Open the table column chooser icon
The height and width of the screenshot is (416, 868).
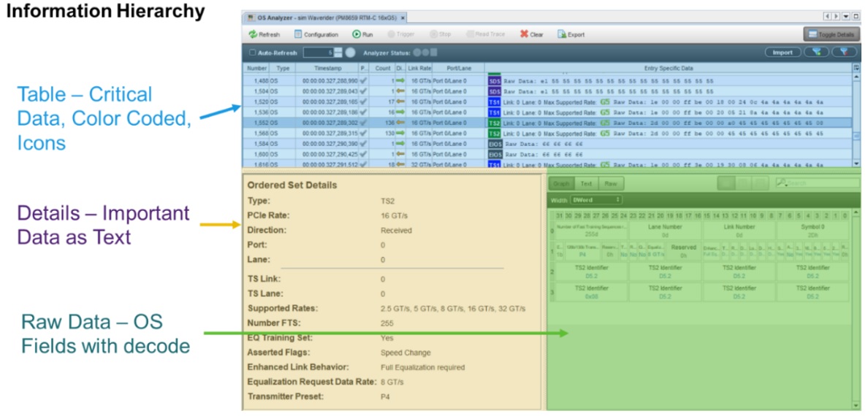pos(856,68)
